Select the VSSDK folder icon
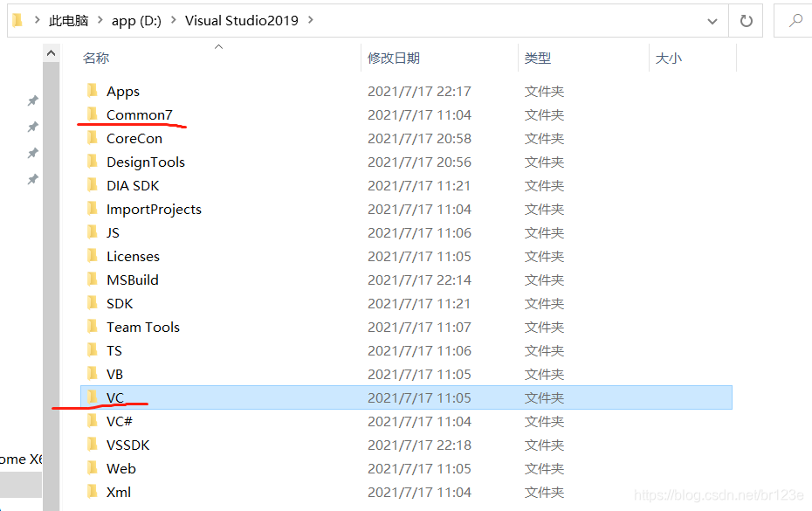The width and height of the screenshot is (812, 511). pos(92,444)
